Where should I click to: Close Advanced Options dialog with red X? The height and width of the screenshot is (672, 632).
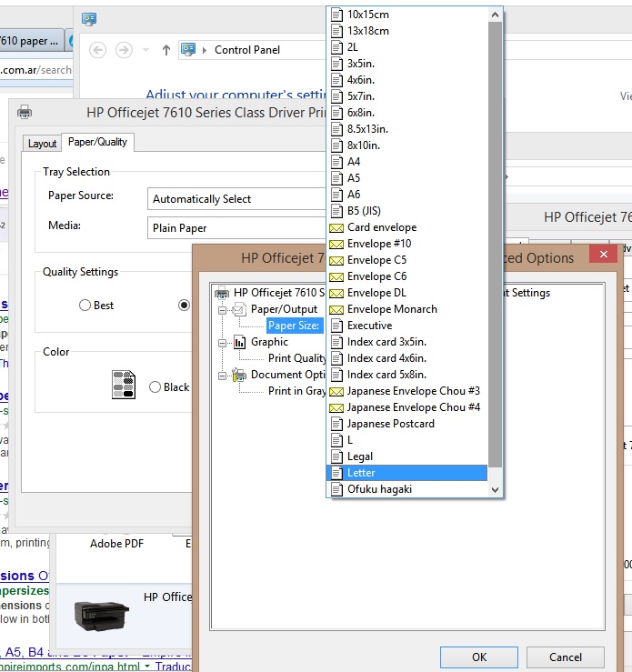coord(603,254)
